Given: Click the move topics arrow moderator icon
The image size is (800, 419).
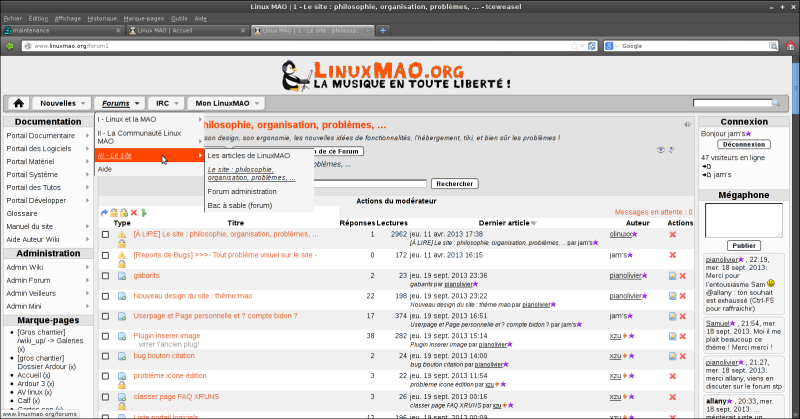Looking at the screenshot, I should click(105, 213).
